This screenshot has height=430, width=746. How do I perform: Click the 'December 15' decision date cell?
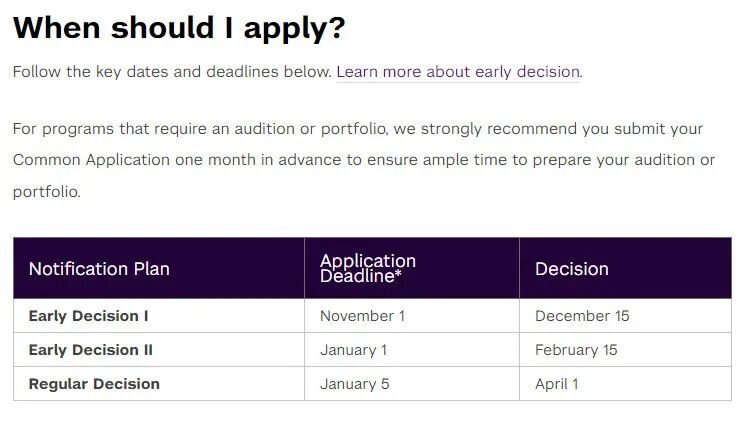(x=582, y=316)
